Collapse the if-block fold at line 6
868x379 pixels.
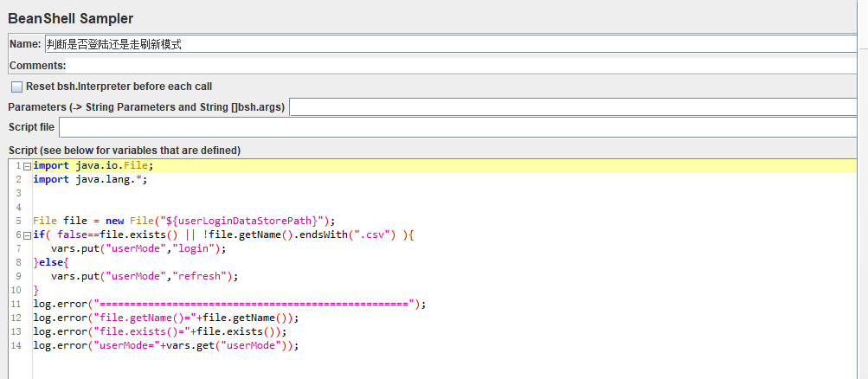(x=28, y=235)
